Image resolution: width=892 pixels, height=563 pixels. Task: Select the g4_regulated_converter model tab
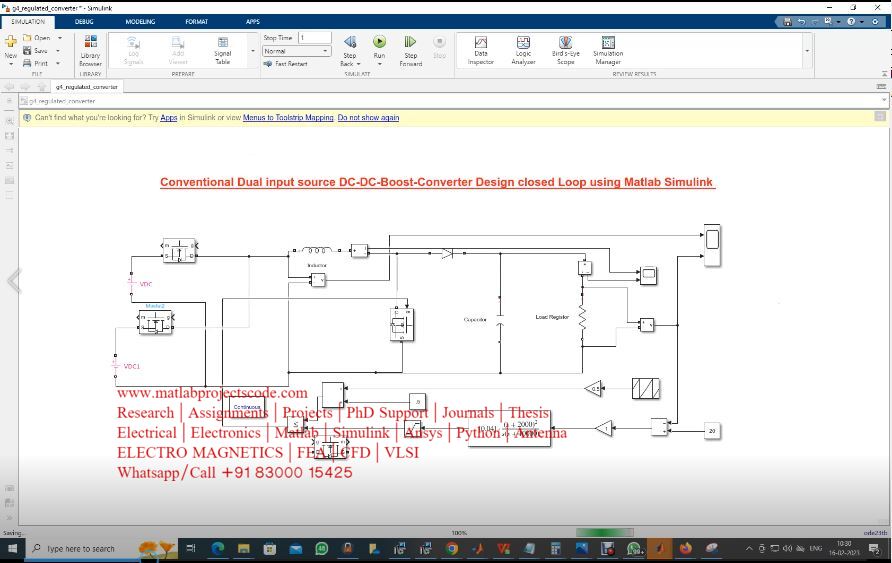coord(86,87)
